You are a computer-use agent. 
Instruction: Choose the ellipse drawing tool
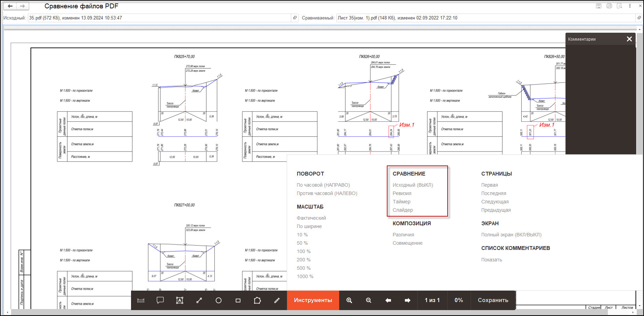click(x=219, y=300)
